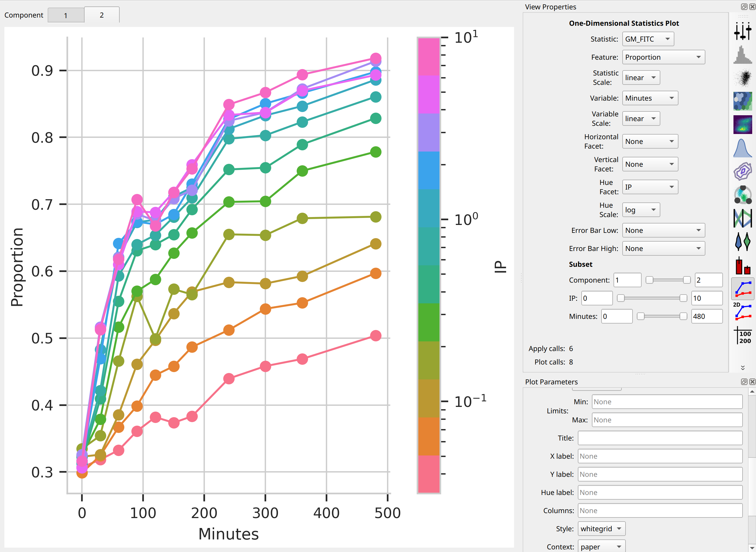Open the 1D kernel density icon

coord(742,148)
